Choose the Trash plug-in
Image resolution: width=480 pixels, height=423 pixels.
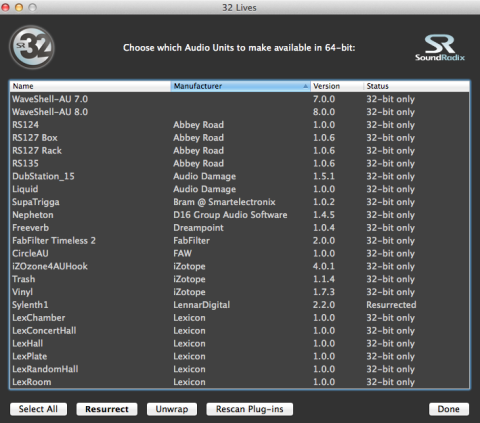coord(240,279)
